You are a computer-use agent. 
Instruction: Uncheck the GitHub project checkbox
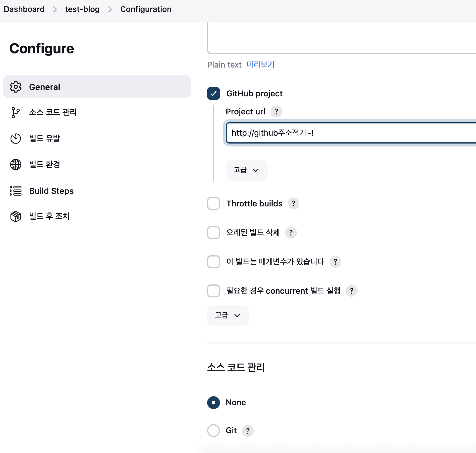click(214, 93)
